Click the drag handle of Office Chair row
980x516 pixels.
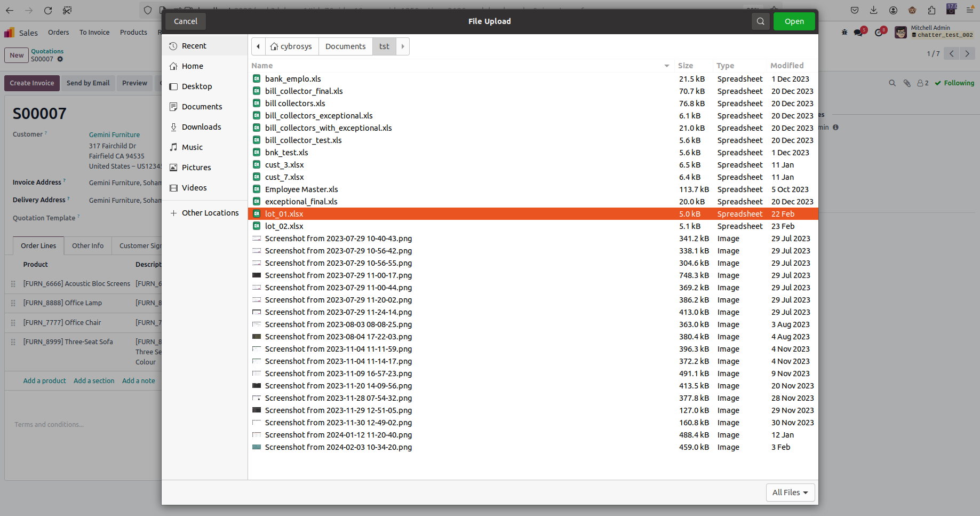click(x=13, y=323)
